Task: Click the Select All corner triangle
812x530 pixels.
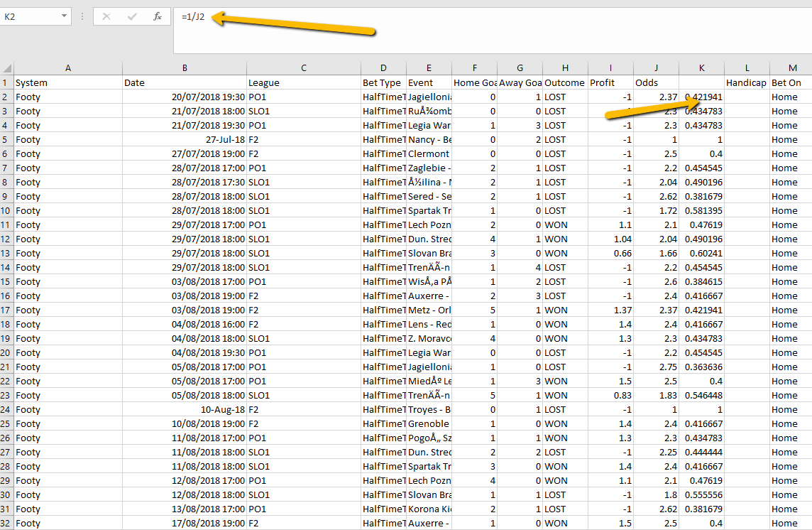Action: (x=7, y=68)
